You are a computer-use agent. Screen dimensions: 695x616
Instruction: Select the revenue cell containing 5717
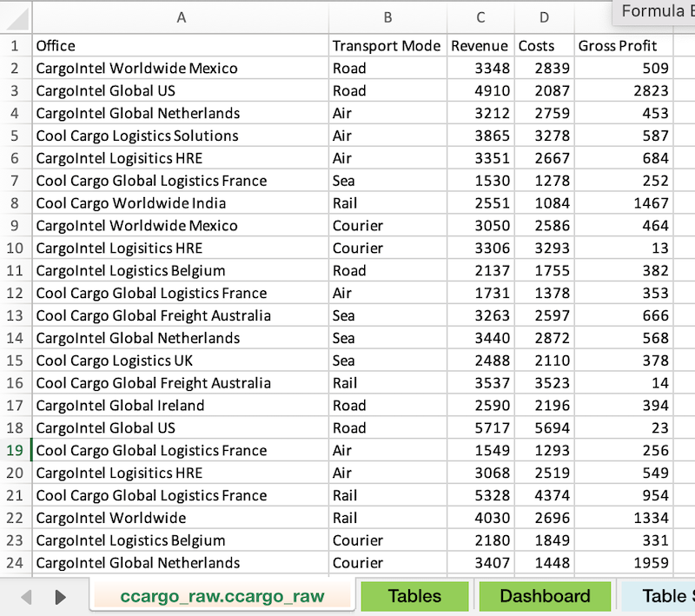[480, 427]
